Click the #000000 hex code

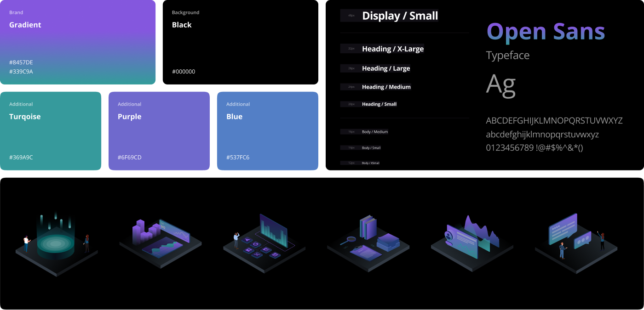(184, 72)
